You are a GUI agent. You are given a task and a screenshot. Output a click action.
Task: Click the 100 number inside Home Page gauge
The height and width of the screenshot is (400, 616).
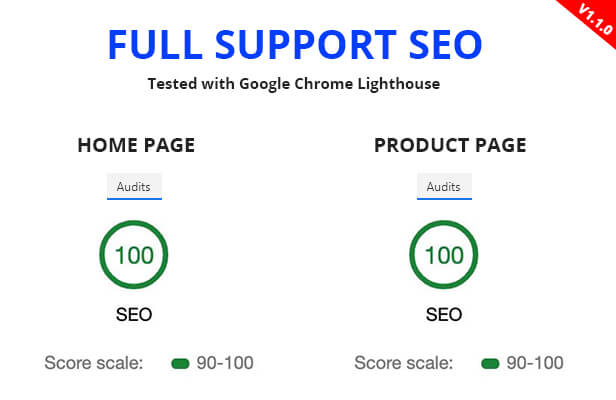point(134,255)
